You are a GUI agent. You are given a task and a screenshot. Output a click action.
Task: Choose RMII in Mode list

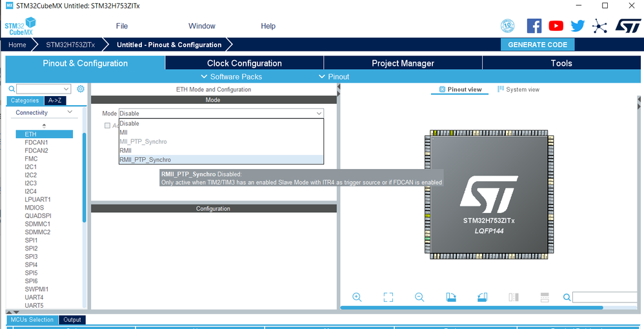click(x=221, y=151)
